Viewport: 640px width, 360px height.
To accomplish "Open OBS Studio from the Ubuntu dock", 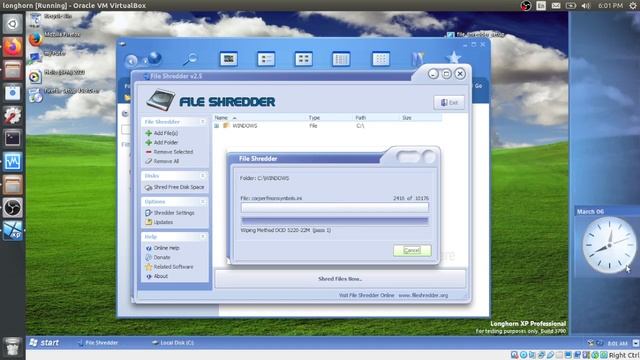I will coord(13,208).
